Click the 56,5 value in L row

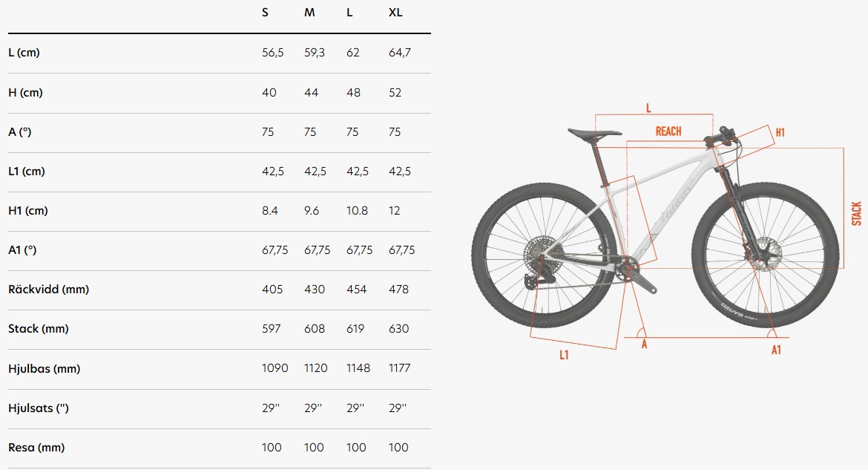point(273,53)
